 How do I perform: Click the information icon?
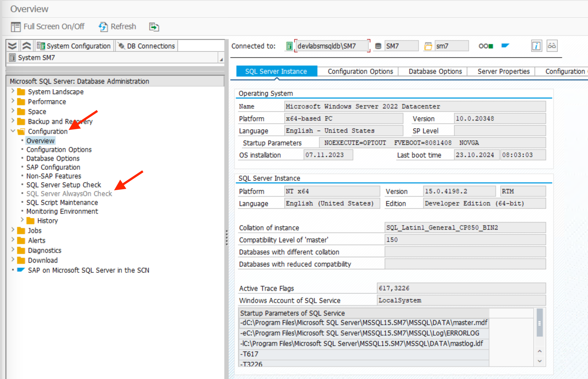(x=536, y=46)
